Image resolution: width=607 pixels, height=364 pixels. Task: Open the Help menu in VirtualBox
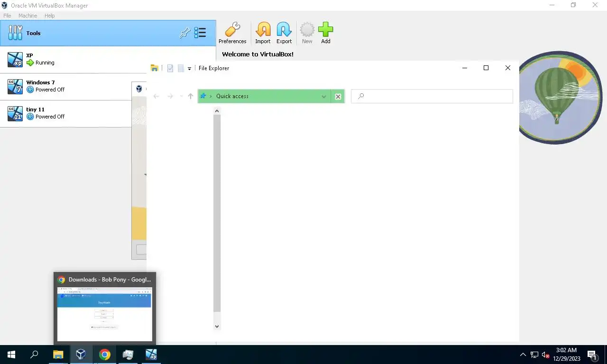click(x=49, y=16)
